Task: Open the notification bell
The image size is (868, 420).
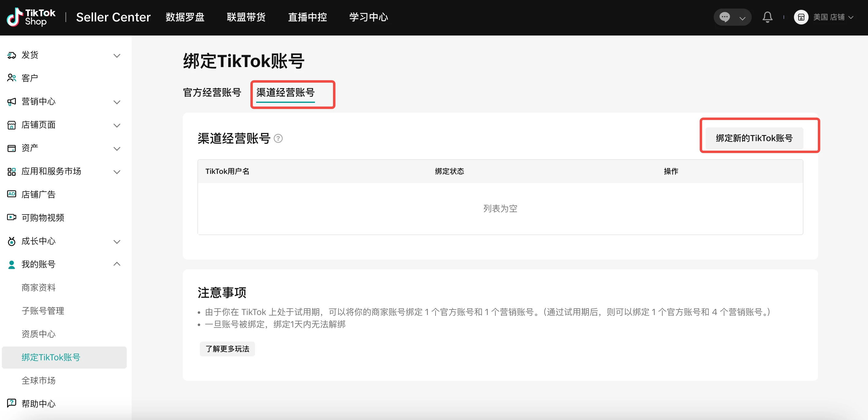Action: (767, 17)
